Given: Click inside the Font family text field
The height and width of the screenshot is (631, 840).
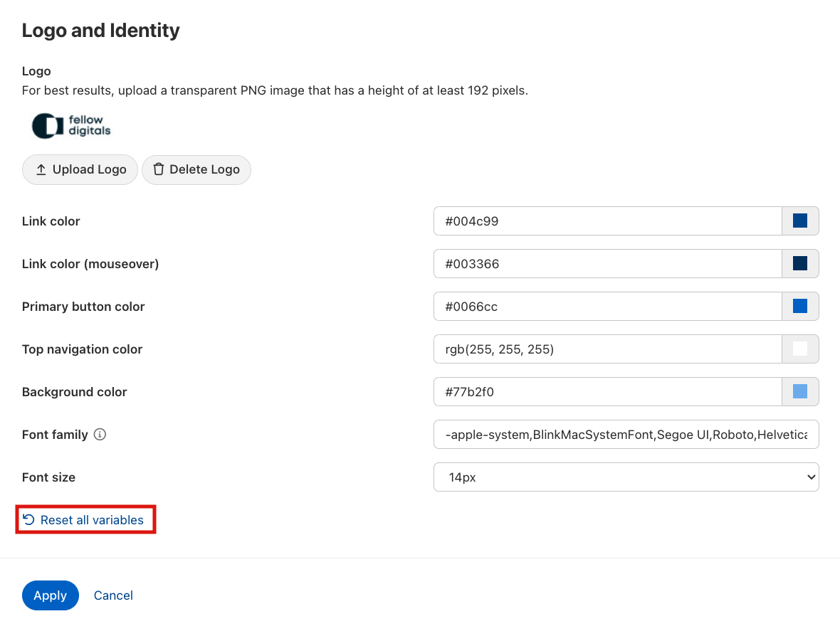Looking at the screenshot, I should pos(626,435).
